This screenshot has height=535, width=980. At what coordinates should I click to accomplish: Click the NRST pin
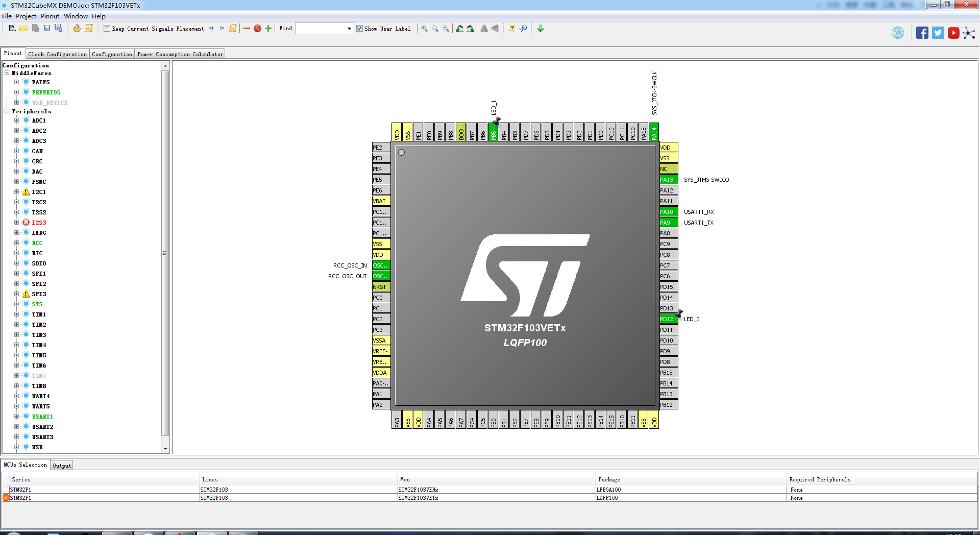pos(381,287)
